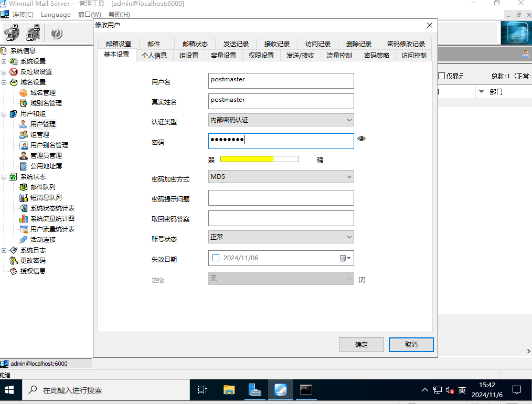Click the 用户和组 tree icon
Viewport: 532px width, 404px height.
point(14,114)
